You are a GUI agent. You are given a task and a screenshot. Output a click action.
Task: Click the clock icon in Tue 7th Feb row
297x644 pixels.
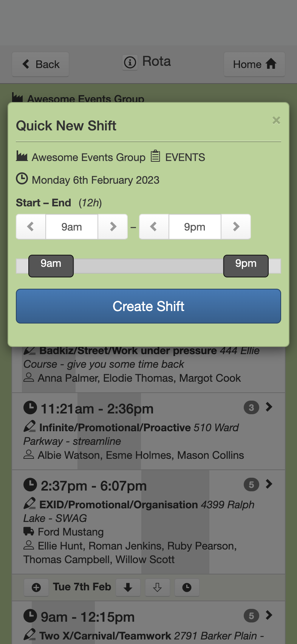pos(187,587)
